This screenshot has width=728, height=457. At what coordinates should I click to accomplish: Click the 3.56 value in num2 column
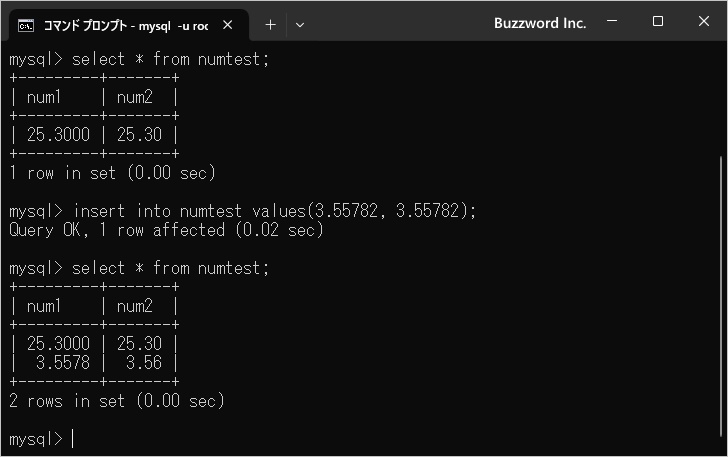144,363
